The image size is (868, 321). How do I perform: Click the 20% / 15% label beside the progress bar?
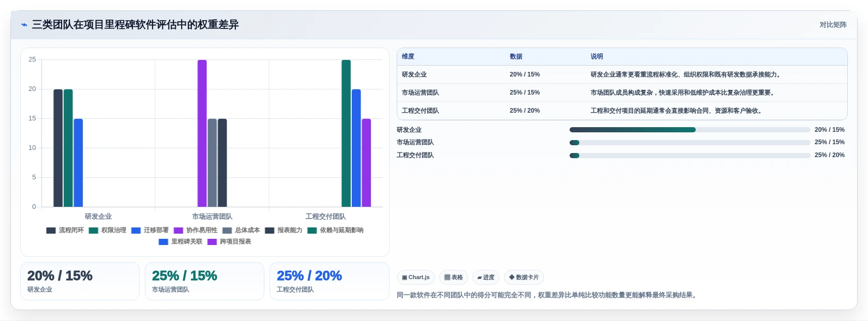click(829, 130)
